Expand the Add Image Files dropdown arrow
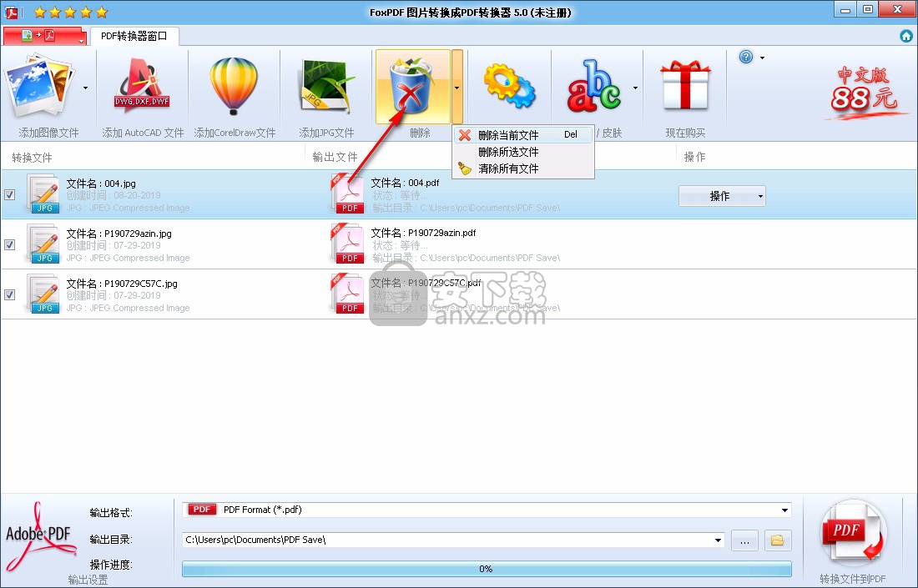This screenshot has height=588, width=918. [85, 88]
